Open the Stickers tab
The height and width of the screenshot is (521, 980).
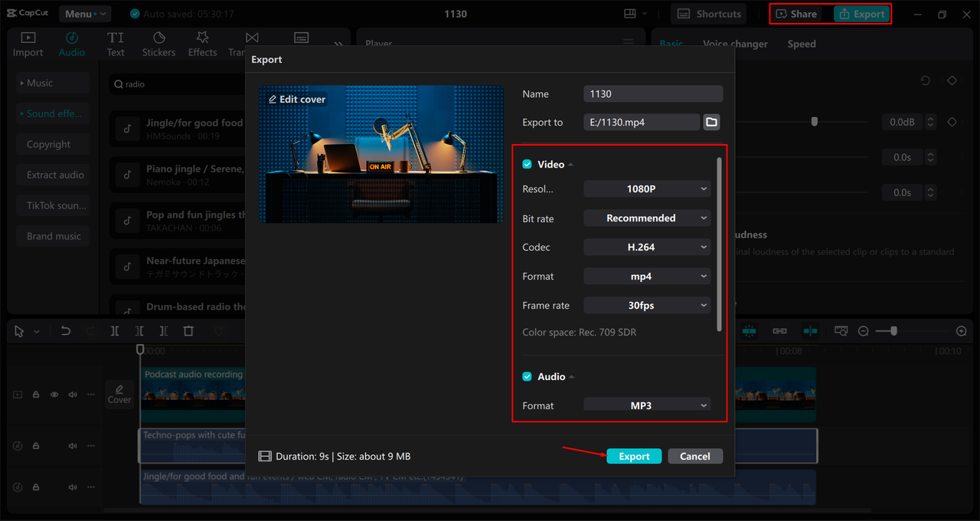[x=158, y=44]
